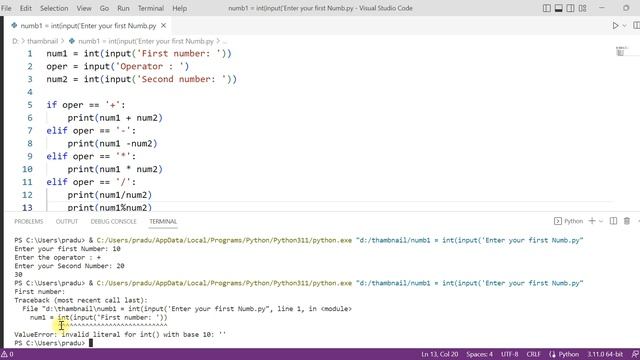Open the feedback icon in status bar
This screenshot has height=360, width=640.
click(635, 354)
